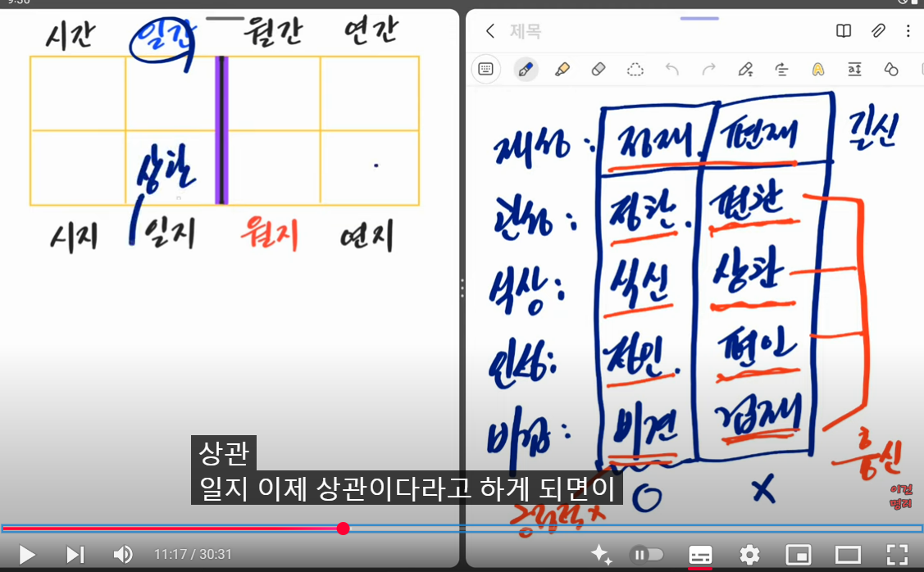Click the timestamp 11:17 / 30:31
Screen dimensions: 924x572
(193, 554)
